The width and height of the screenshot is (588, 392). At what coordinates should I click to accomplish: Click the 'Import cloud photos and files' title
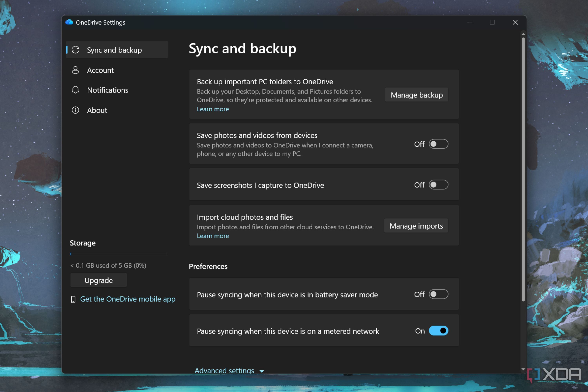245,217
